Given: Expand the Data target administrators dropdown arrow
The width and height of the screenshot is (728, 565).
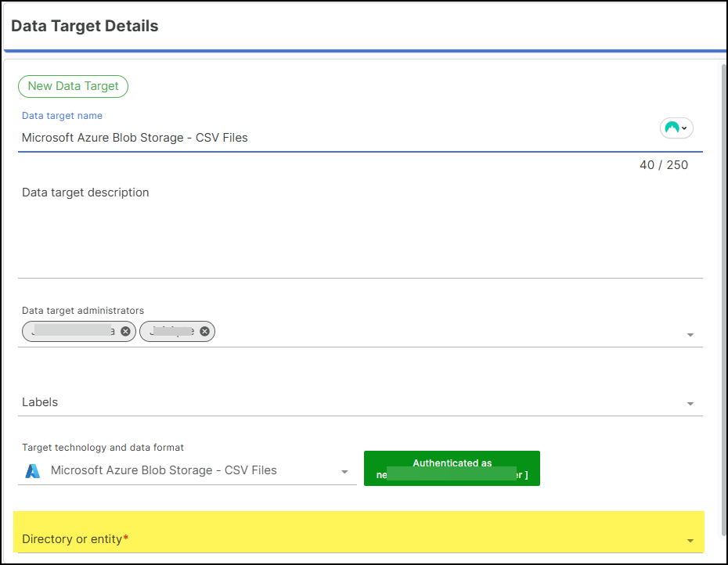Looking at the screenshot, I should click(690, 335).
